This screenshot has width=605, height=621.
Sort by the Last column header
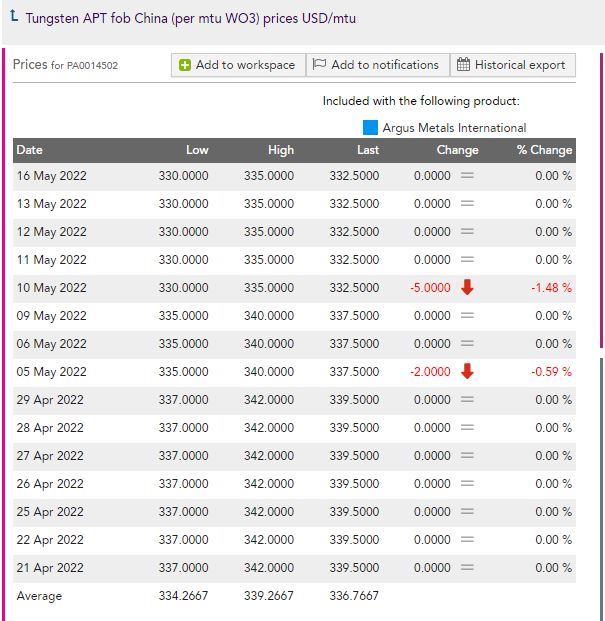pos(368,150)
